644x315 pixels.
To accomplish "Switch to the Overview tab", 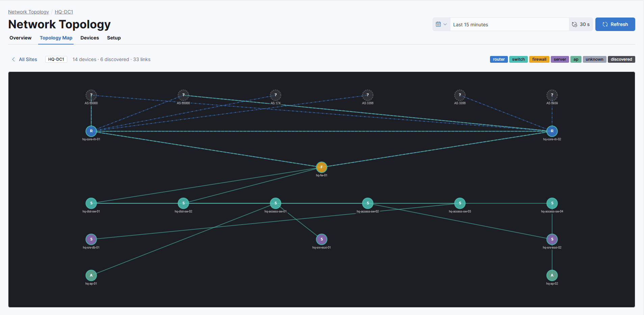I will pos(21,38).
